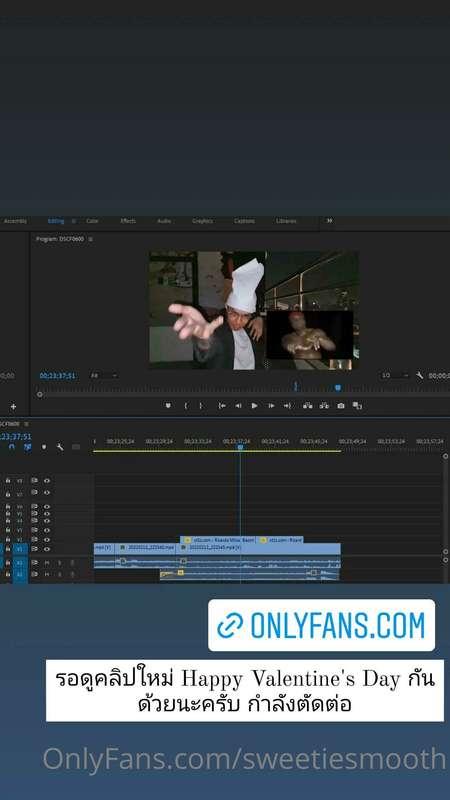Click the timeline playhead timecode field

16,437
